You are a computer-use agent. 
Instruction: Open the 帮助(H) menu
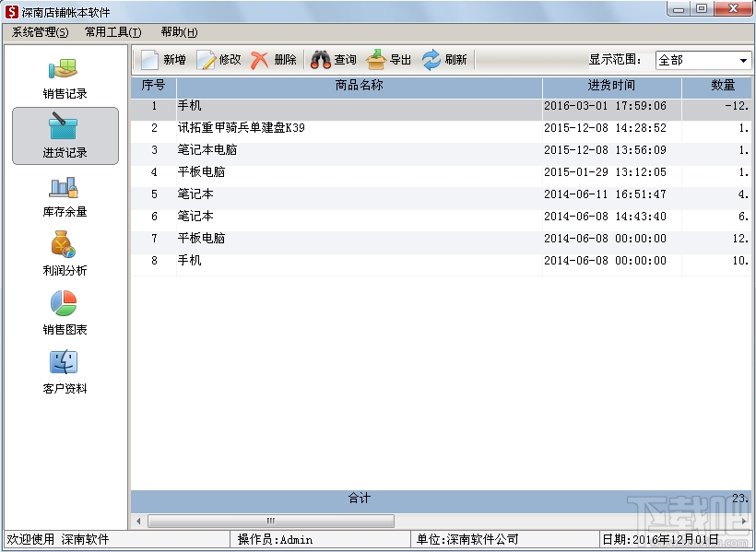click(179, 32)
